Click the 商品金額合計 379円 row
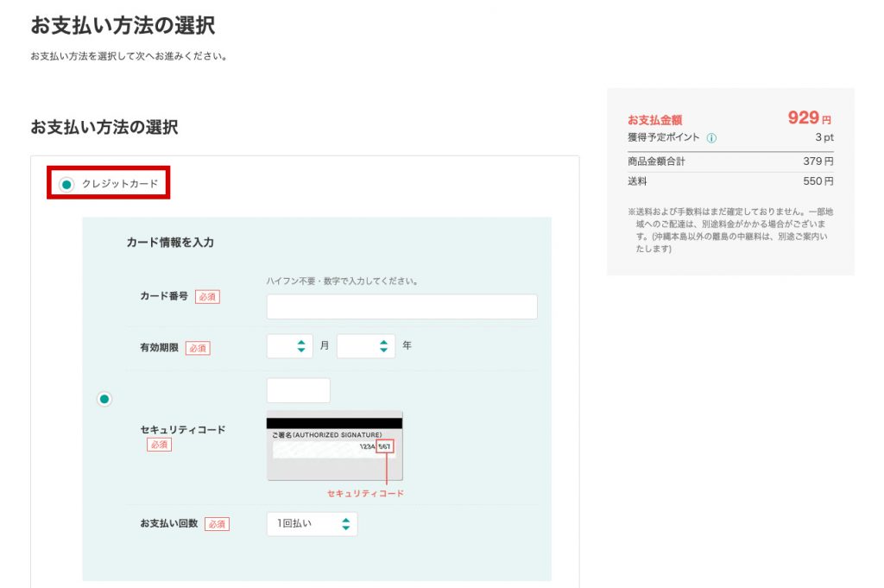 [x=730, y=161]
